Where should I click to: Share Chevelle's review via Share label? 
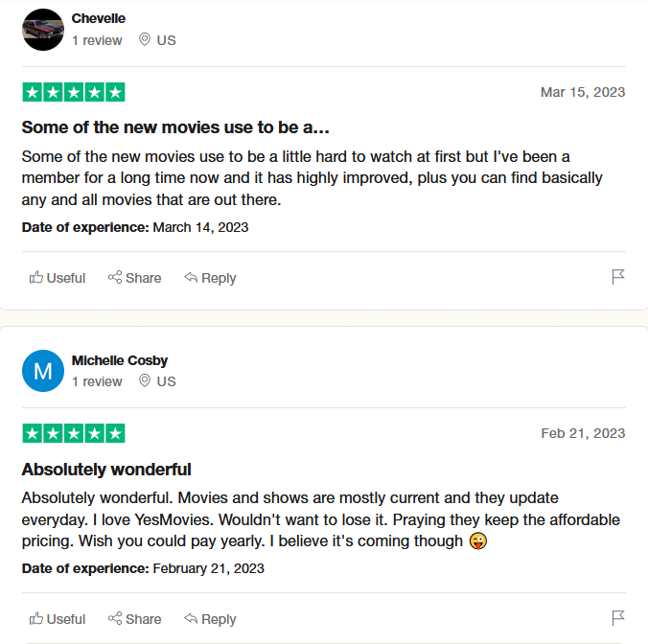144,278
